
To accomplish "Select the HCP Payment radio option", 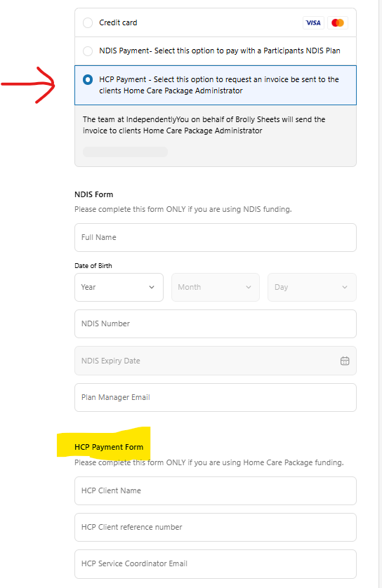I will (88, 80).
